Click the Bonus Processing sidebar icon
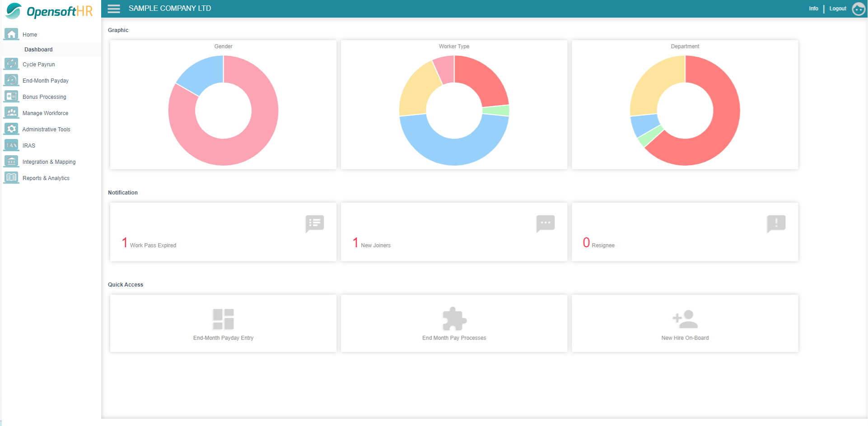Viewport: 868px width, 426px height. [10, 96]
